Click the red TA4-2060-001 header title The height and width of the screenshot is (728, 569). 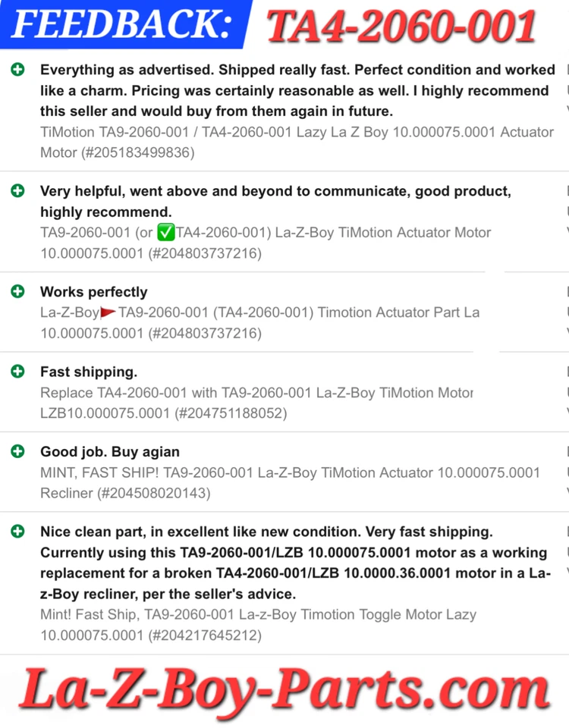(x=402, y=26)
